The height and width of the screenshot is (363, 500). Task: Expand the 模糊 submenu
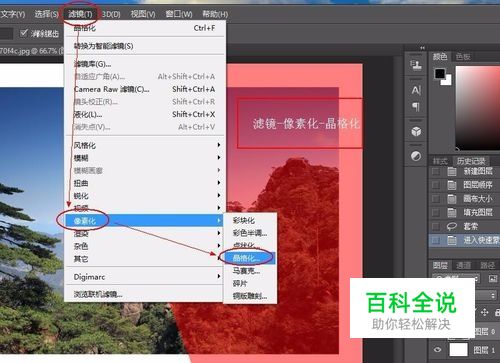[x=145, y=158]
